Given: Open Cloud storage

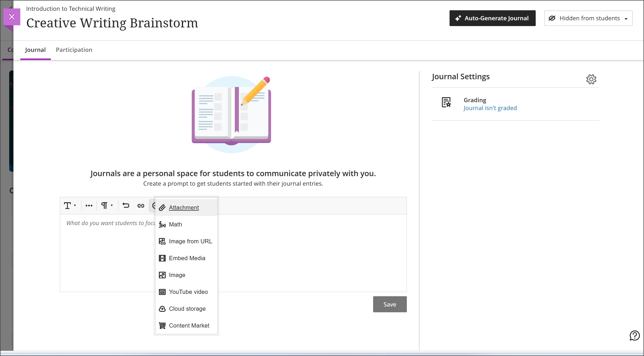Looking at the screenshot, I should click(187, 309).
